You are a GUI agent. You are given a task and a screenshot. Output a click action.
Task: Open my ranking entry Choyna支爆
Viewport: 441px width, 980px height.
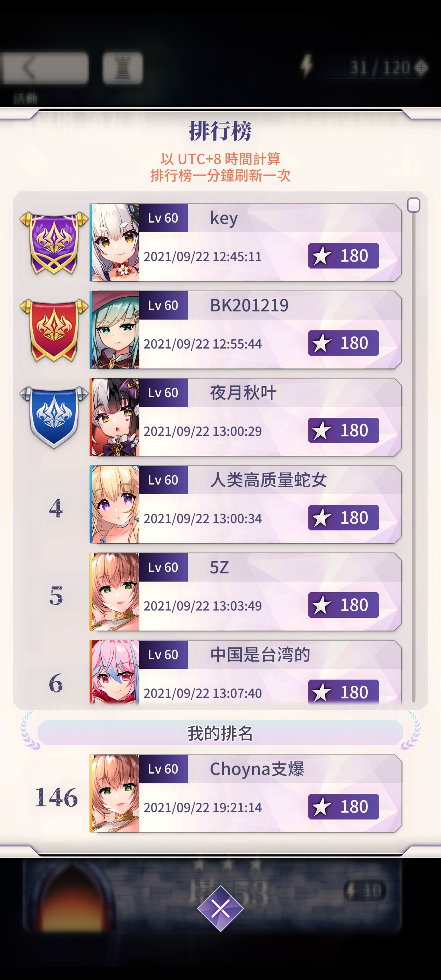tap(246, 793)
